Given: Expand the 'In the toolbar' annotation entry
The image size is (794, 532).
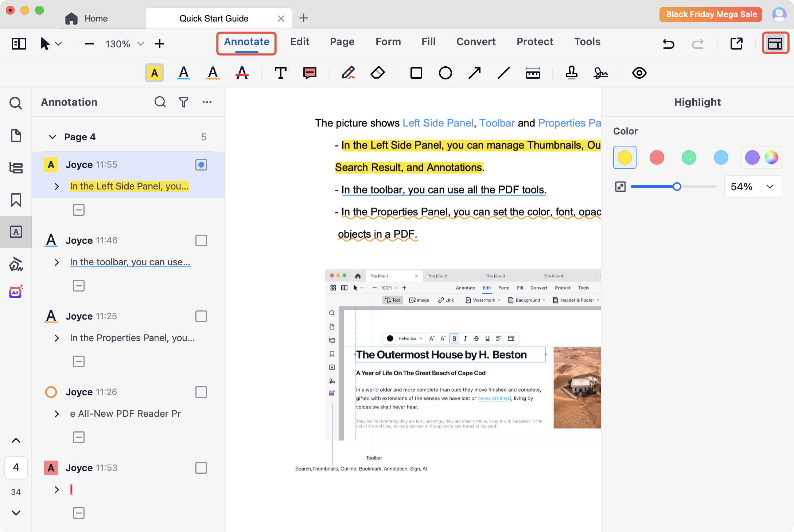Looking at the screenshot, I should pos(57,262).
